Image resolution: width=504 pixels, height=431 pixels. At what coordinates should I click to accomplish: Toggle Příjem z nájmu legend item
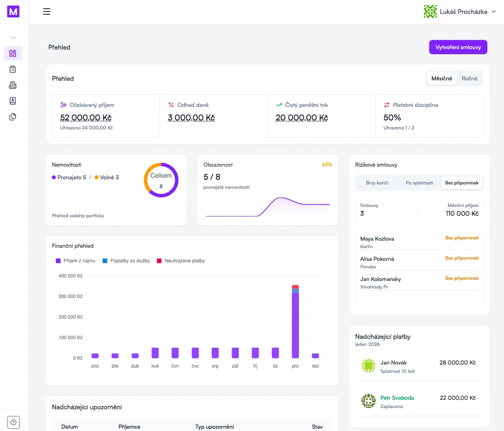click(x=76, y=261)
